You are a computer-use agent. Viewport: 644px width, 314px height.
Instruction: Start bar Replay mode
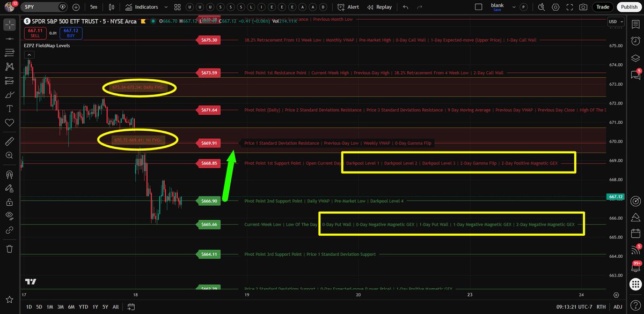coord(379,7)
